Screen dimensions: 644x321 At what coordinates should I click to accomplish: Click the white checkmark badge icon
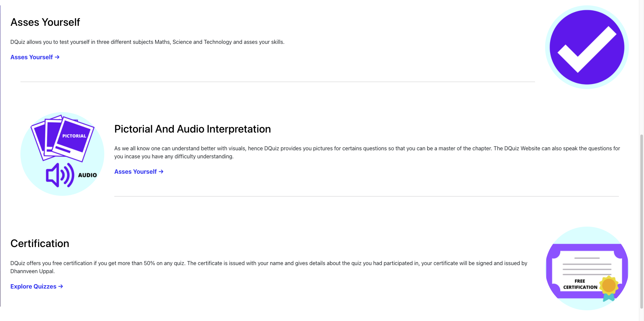587,48
